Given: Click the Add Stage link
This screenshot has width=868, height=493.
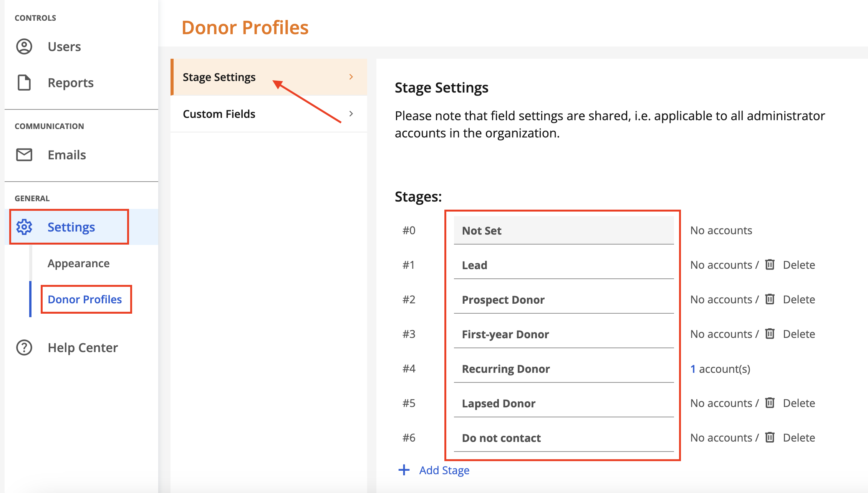Looking at the screenshot, I should (444, 470).
